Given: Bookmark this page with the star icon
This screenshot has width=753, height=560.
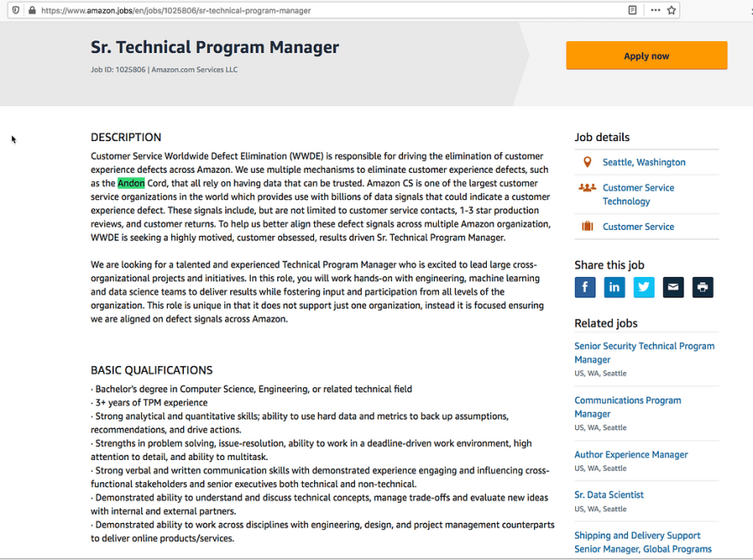Looking at the screenshot, I should (x=672, y=10).
